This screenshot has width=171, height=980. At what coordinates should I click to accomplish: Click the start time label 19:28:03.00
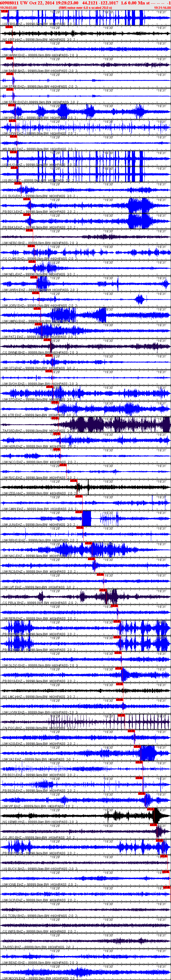[8, 8]
